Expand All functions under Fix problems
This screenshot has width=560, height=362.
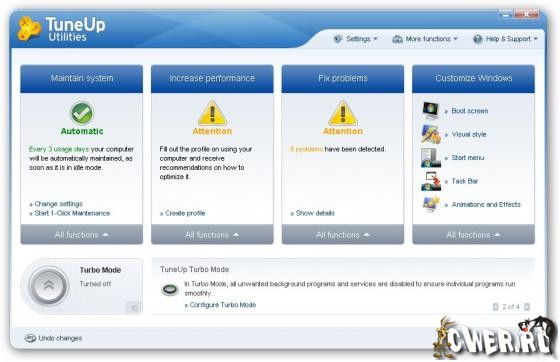pyautogui.click(x=342, y=235)
